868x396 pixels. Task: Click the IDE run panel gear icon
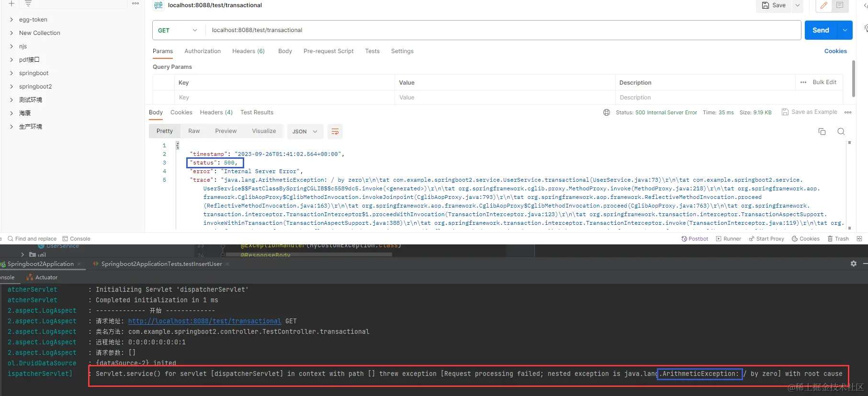pyautogui.click(x=853, y=264)
